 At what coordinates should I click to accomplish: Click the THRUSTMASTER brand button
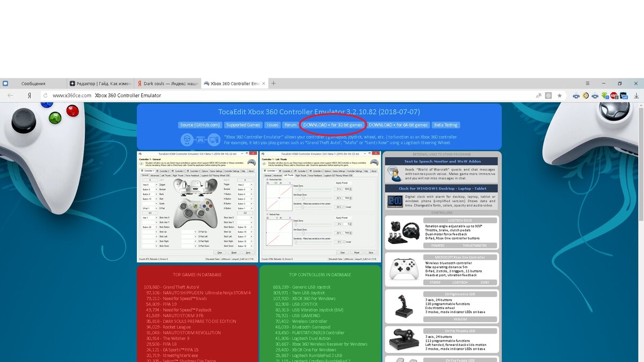pyautogui.click(x=475, y=246)
